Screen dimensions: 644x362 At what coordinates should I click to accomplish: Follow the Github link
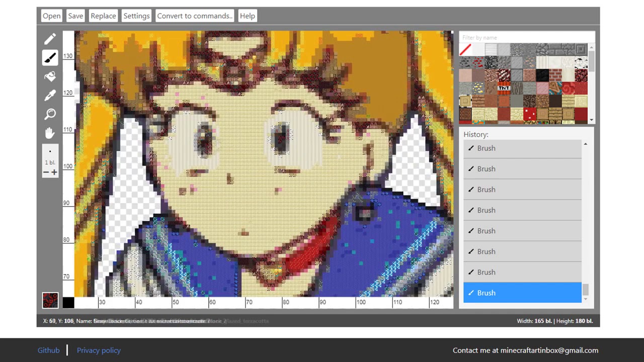pos(48,350)
